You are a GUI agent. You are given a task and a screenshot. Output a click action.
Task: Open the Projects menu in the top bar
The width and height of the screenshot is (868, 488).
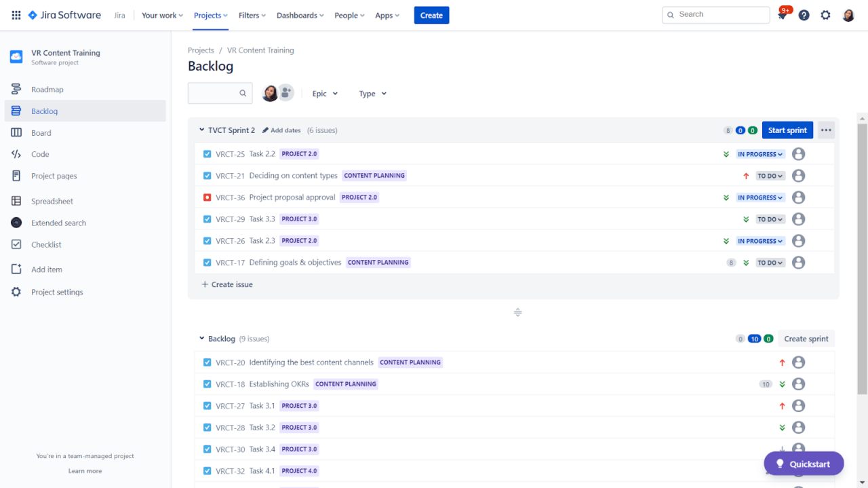click(210, 15)
